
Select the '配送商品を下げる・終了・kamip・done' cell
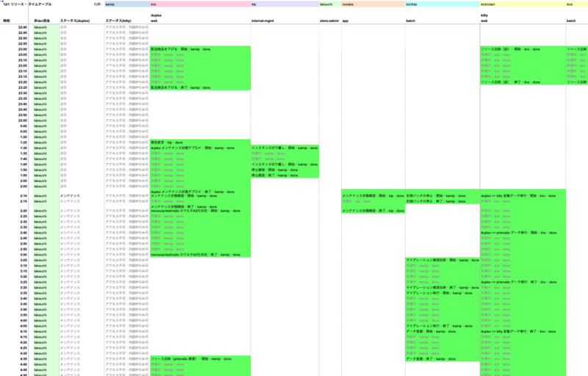click(x=200, y=87)
